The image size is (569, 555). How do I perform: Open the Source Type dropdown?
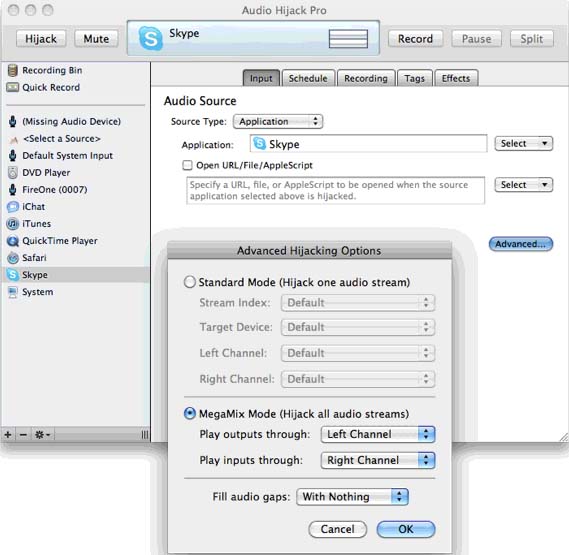278,122
